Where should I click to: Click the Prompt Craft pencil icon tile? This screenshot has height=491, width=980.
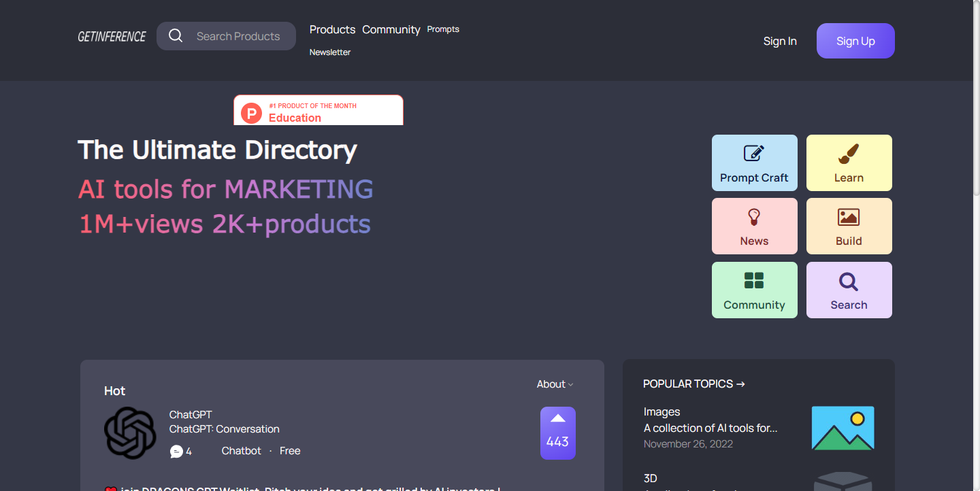tap(754, 163)
